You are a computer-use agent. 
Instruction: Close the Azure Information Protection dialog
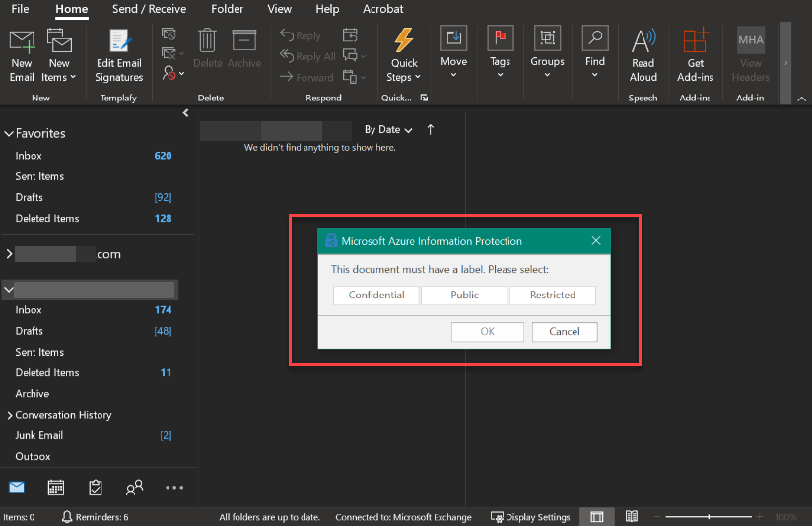[x=596, y=240]
